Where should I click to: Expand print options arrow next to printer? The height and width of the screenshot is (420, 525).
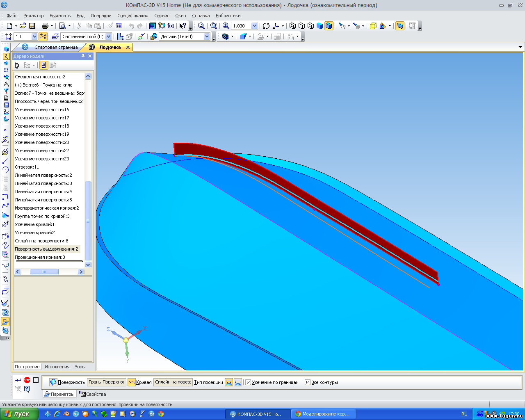[x=52, y=26]
